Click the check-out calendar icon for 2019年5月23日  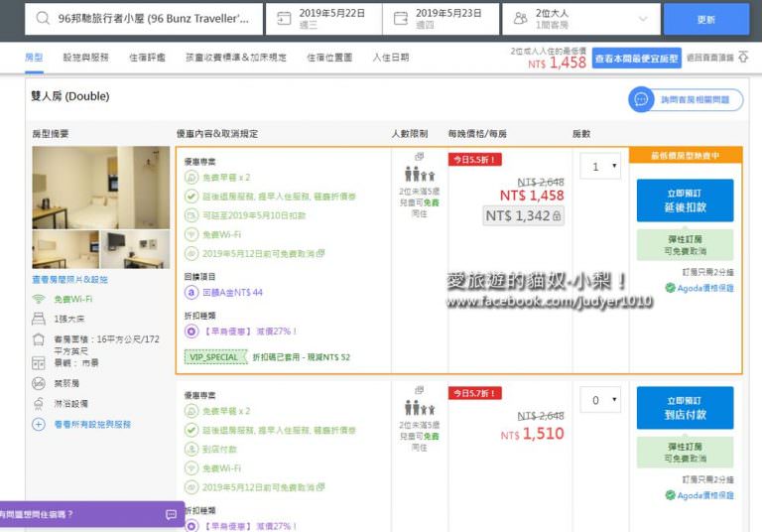(x=402, y=18)
